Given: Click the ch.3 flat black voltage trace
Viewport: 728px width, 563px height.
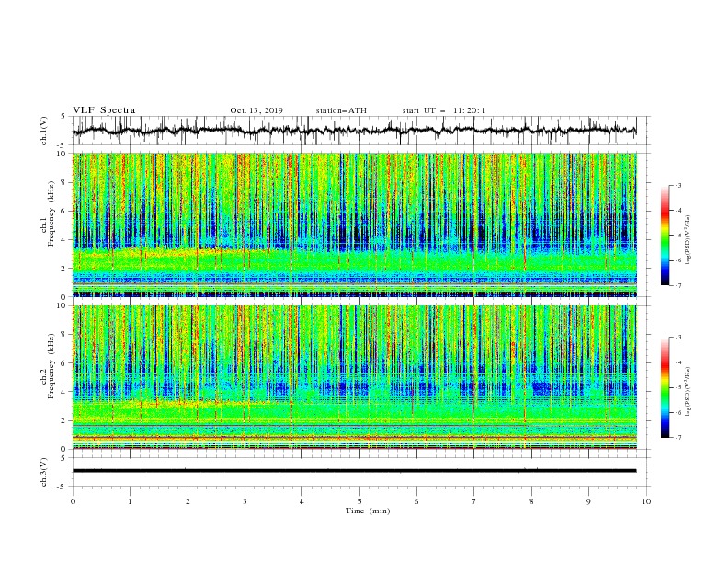Looking at the screenshot, I should [x=354, y=471].
